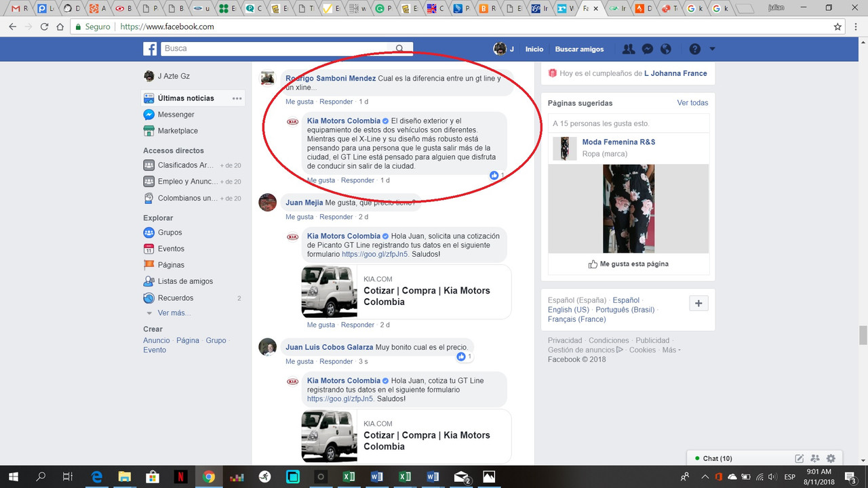Open the goo.gl link in Picanto GT Line reply

click(375, 254)
